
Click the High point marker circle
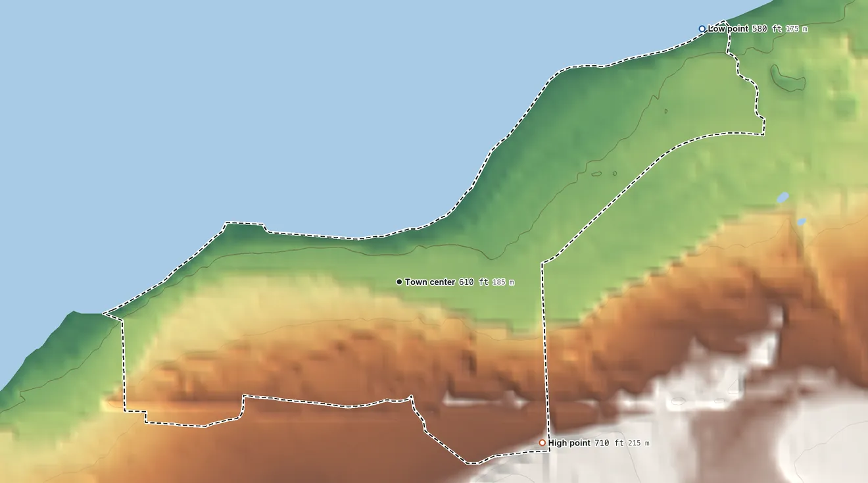pyautogui.click(x=542, y=443)
